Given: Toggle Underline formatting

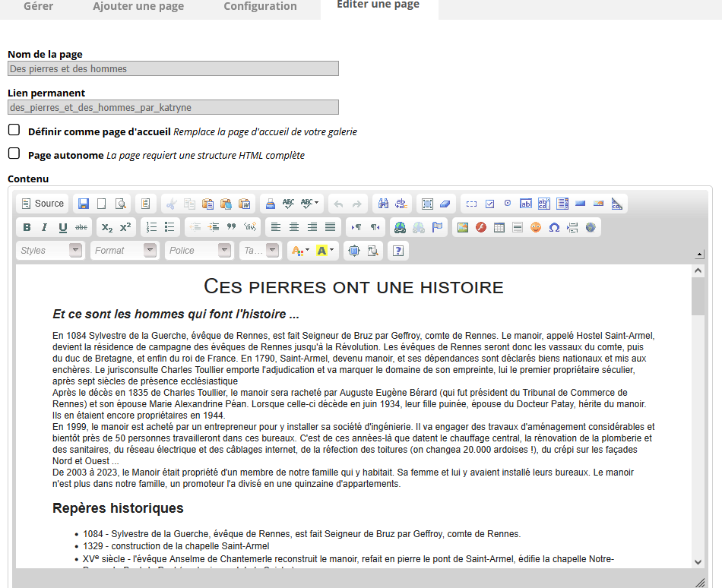Looking at the screenshot, I should click(x=63, y=227).
